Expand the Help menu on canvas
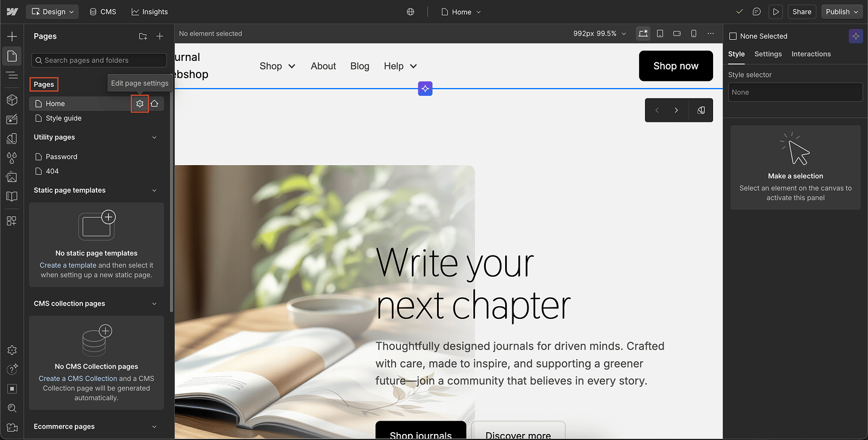868x440 pixels. (400, 66)
